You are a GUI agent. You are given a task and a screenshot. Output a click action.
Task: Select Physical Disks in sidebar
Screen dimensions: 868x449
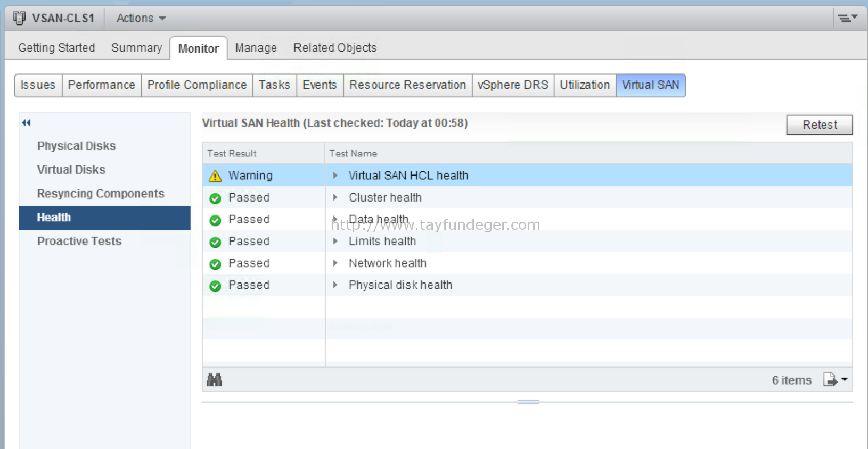tap(77, 146)
